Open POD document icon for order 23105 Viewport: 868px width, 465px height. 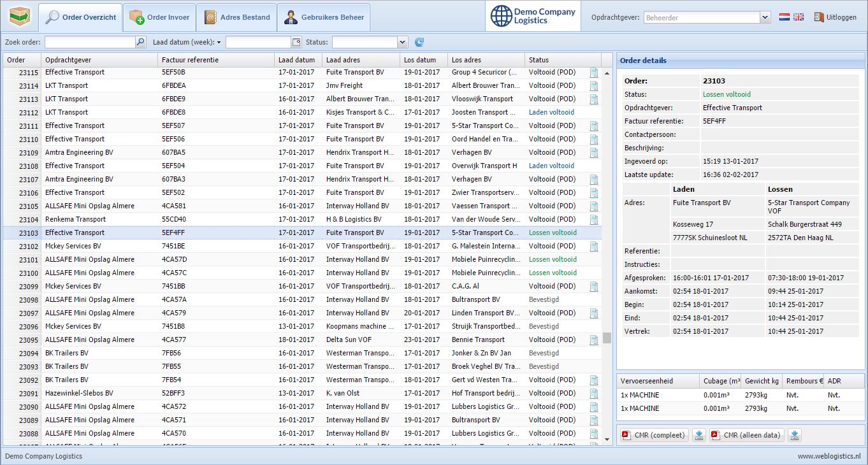(x=594, y=206)
